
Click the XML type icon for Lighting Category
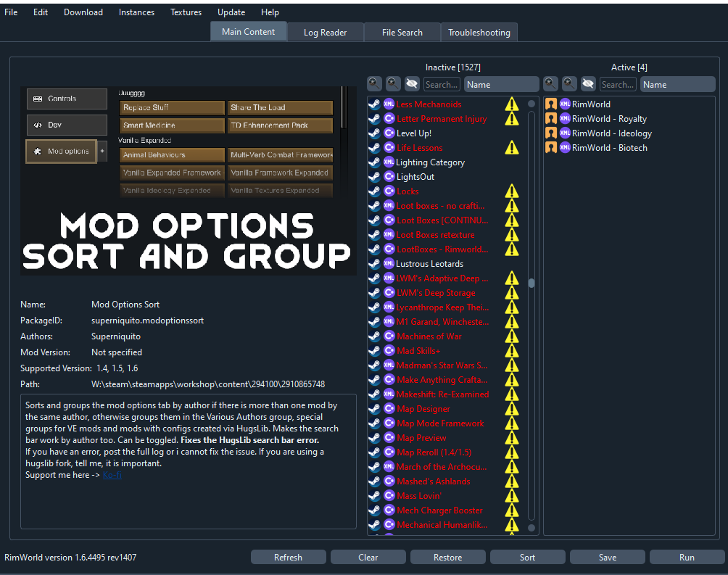(389, 162)
